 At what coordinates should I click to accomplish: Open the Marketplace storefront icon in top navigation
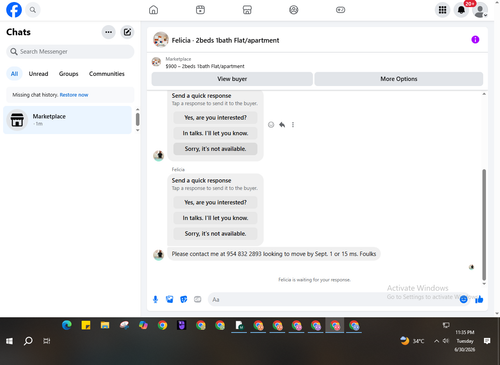pyautogui.click(x=247, y=10)
